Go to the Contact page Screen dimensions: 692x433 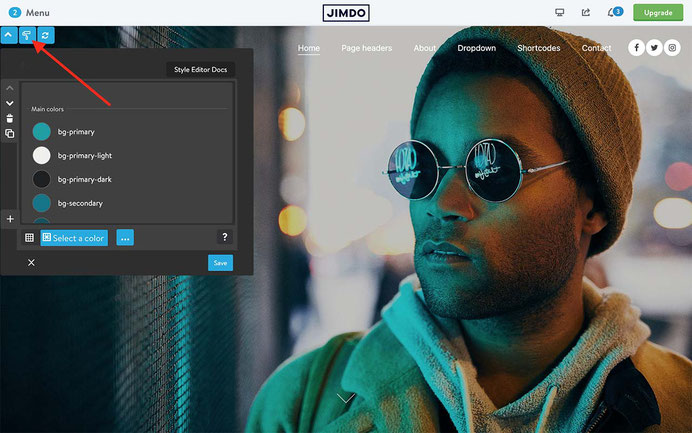coord(596,48)
